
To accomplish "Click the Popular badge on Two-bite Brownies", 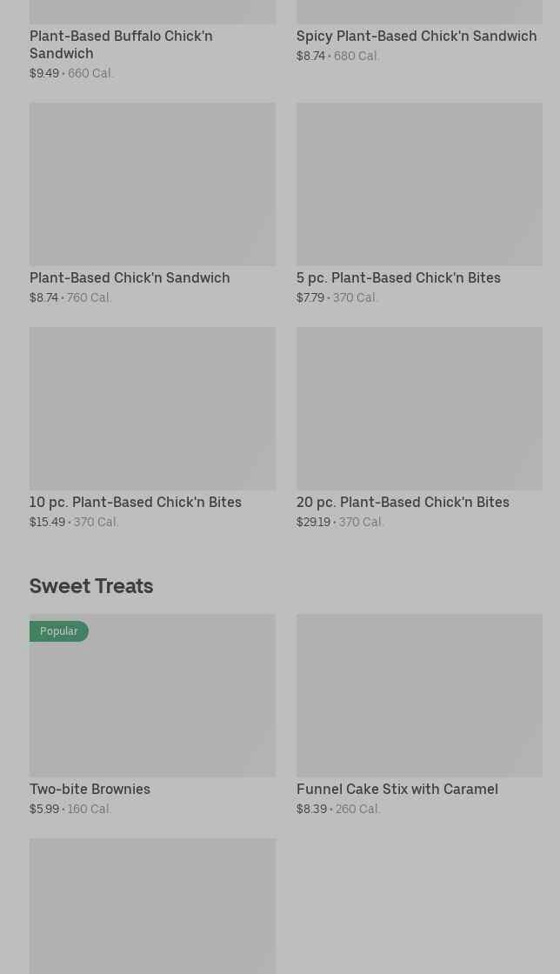I will tap(58, 630).
